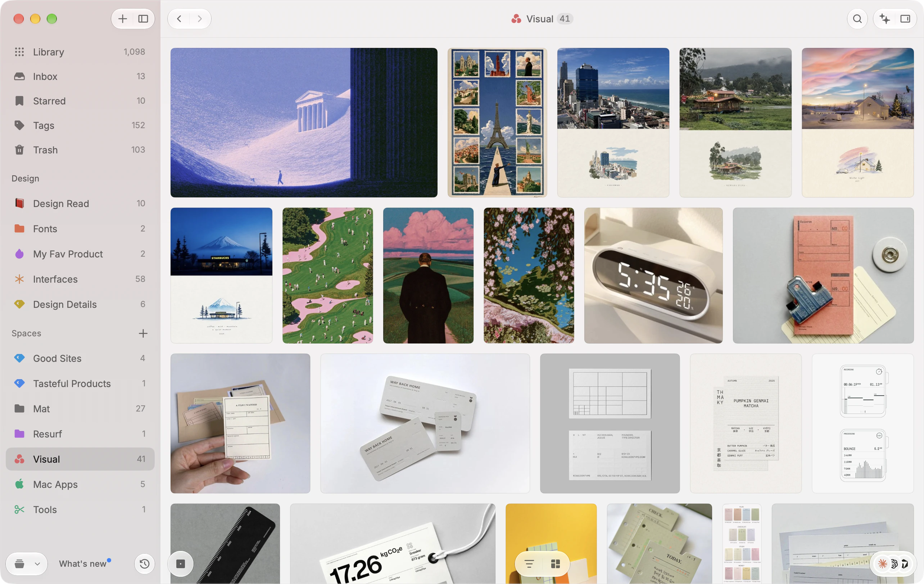Viewport: 924px width, 584px height.
Task: Open the pink golf course illustration
Action: (x=328, y=276)
